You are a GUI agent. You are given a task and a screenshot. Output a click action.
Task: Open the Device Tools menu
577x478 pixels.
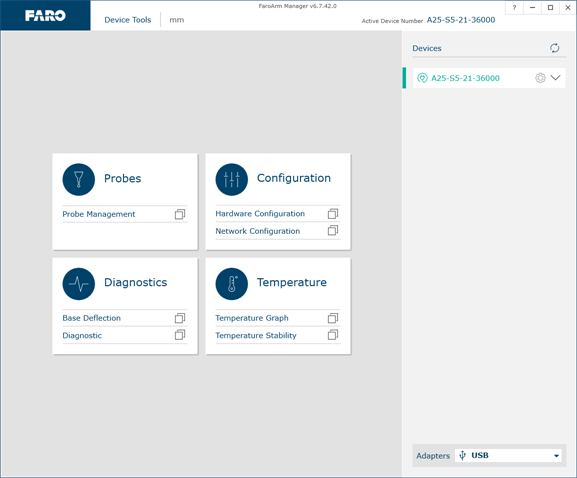128,20
